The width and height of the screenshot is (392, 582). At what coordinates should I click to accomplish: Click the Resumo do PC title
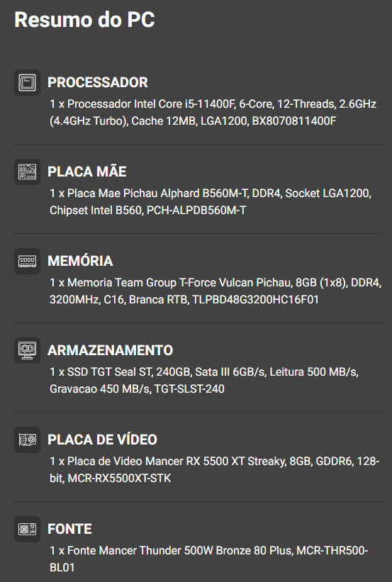pyautogui.click(x=84, y=20)
